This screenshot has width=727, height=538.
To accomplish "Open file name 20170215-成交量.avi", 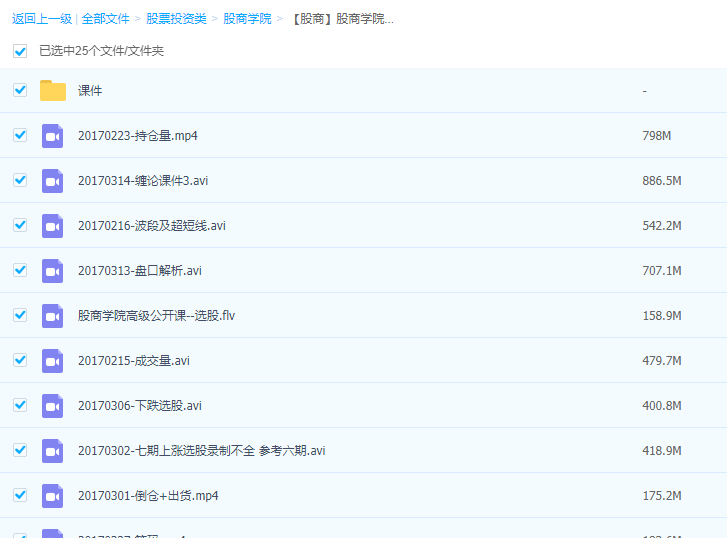I will coord(134,361).
